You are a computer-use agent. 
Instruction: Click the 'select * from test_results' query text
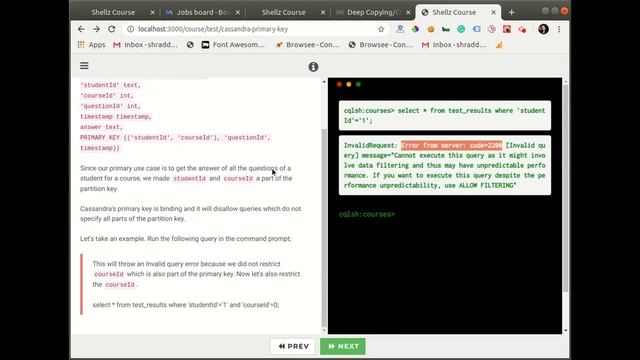186,304
